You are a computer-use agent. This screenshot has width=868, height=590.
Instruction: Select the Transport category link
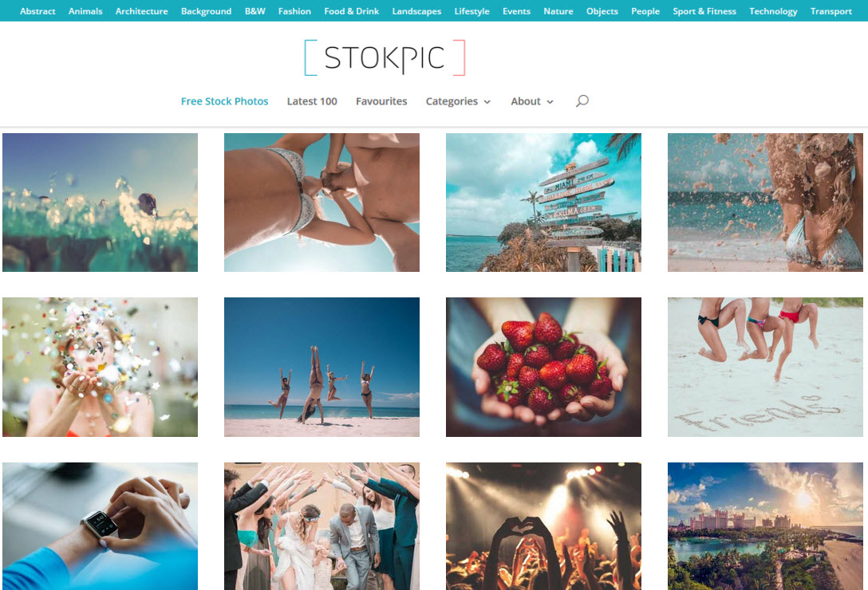pos(831,11)
